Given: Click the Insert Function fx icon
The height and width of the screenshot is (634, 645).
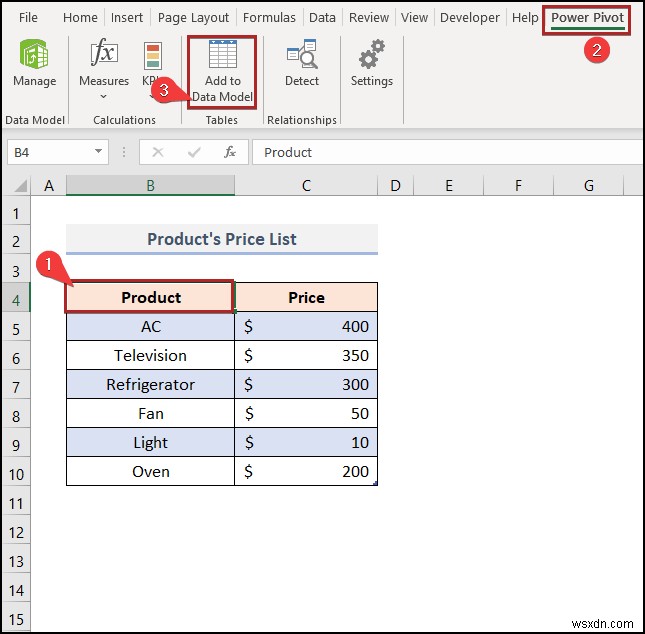Looking at the screenshot, I should (230, 152).
